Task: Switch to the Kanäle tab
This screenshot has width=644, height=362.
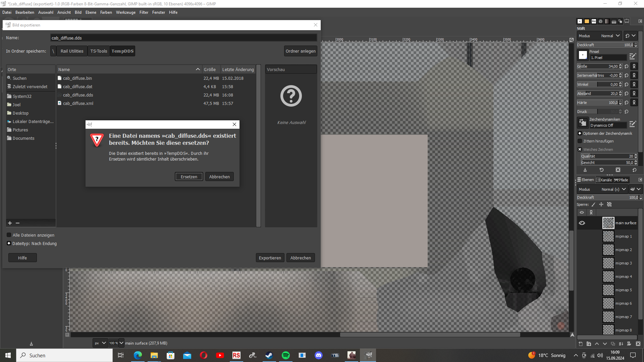Action: [604, 180]
